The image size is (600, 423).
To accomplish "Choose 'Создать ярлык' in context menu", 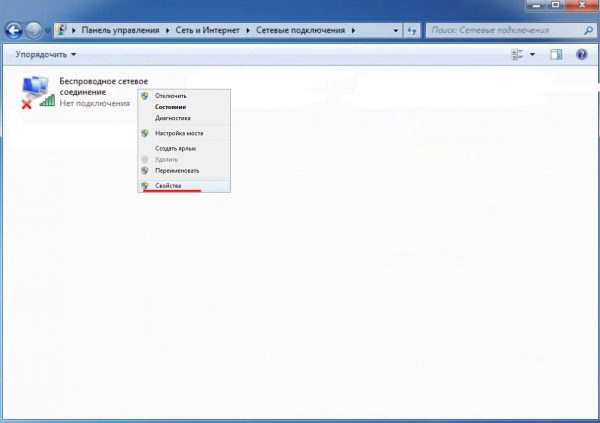I will 184,148.
